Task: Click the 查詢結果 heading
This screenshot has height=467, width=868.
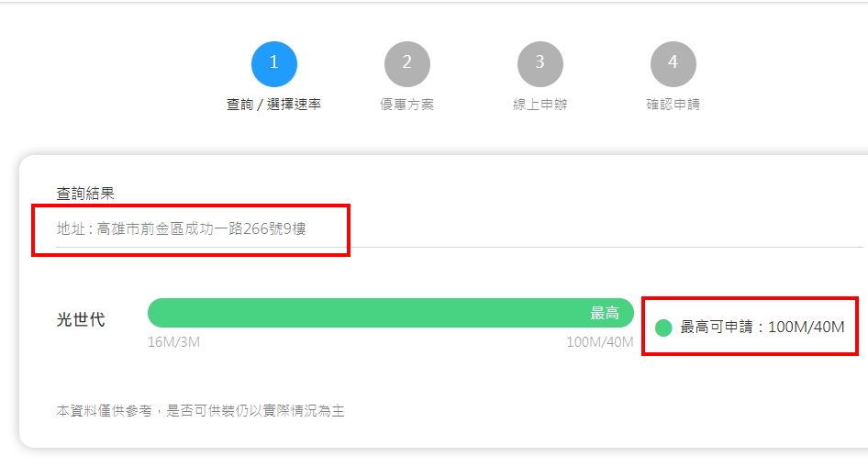Action: (85, 194)
